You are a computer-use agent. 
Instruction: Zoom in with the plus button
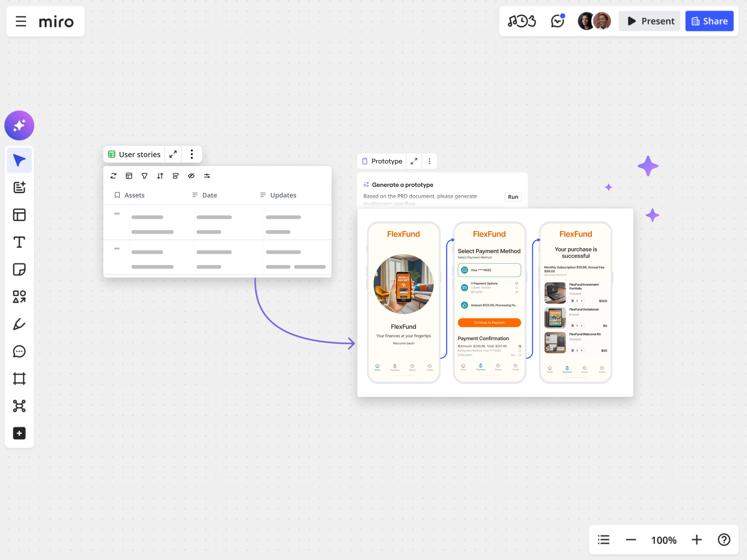click(696, 540)
